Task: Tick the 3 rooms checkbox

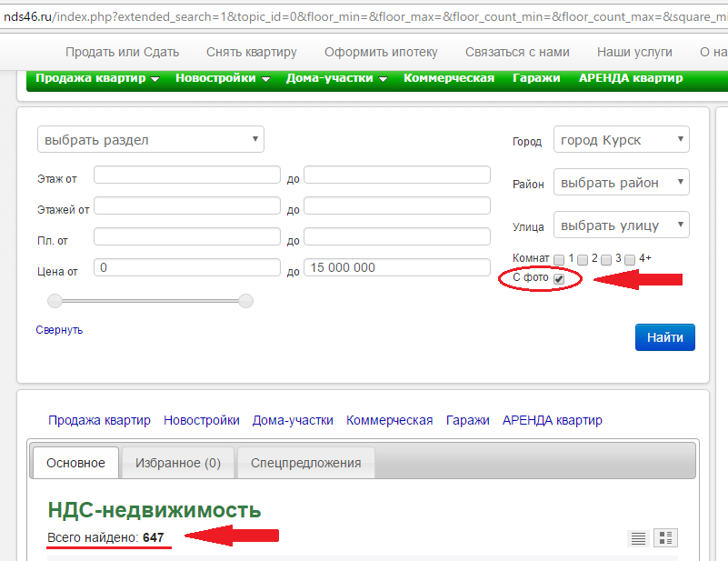Action: pyautogui.click(x=606, y=260)
